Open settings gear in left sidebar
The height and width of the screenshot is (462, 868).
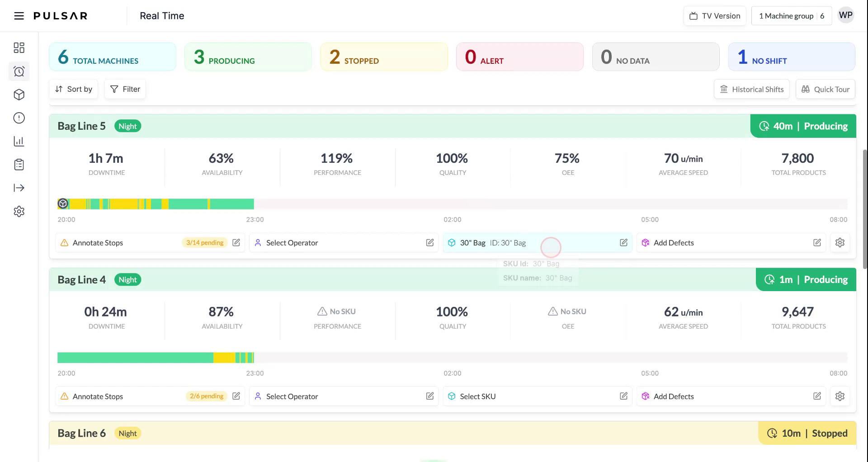click(x=19, y=211)
